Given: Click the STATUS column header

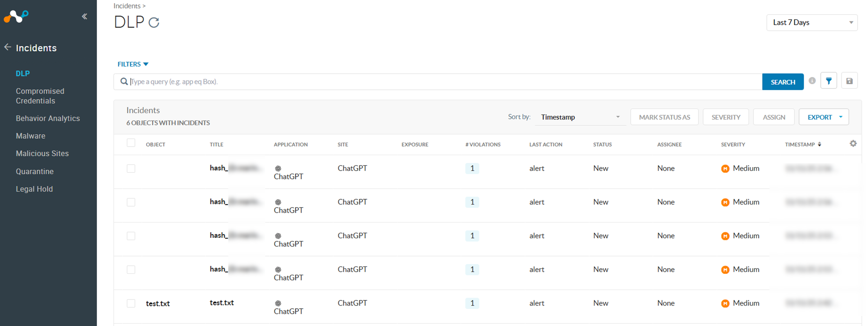Looking at the screenshot, I should [602, 145].
